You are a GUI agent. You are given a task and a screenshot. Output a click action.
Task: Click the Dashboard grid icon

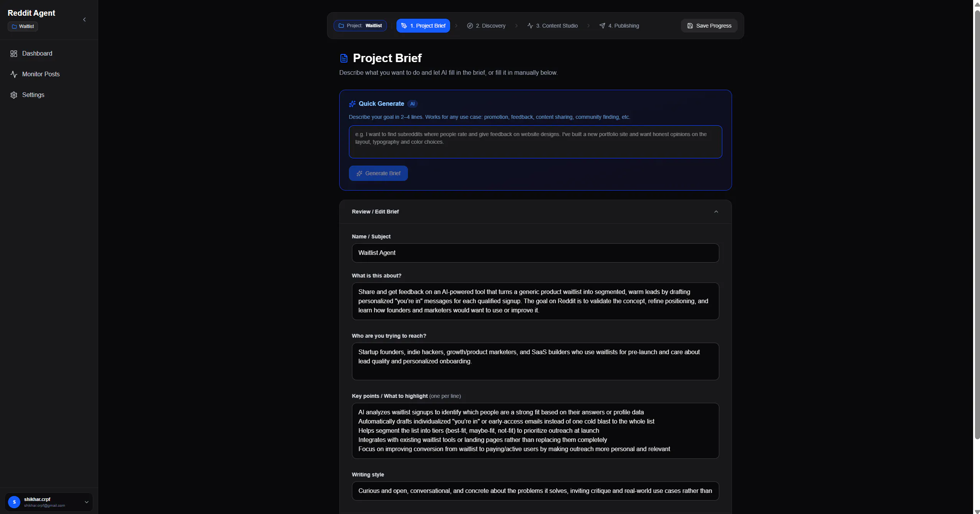click(14, 54)
